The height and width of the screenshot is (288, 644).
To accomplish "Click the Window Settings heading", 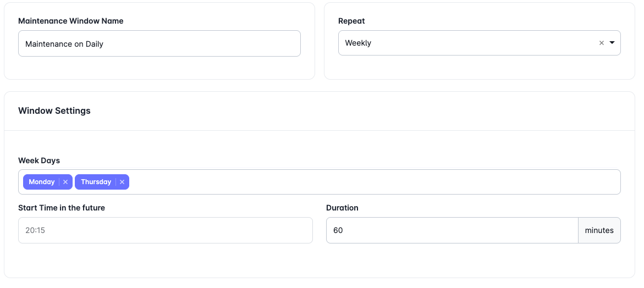I will click(54, 110).
